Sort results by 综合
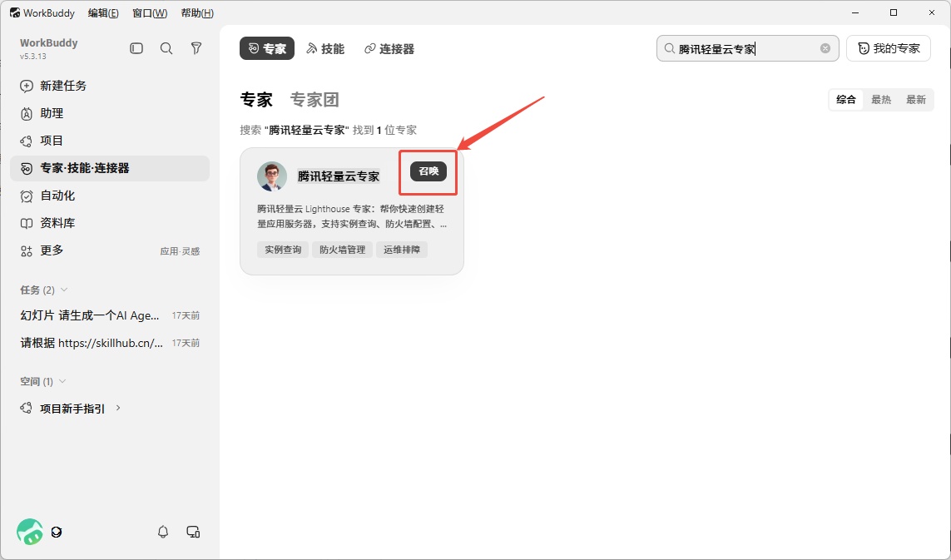Image resolution: width=951 pixels, height=560 pixels. click(846, 100)
